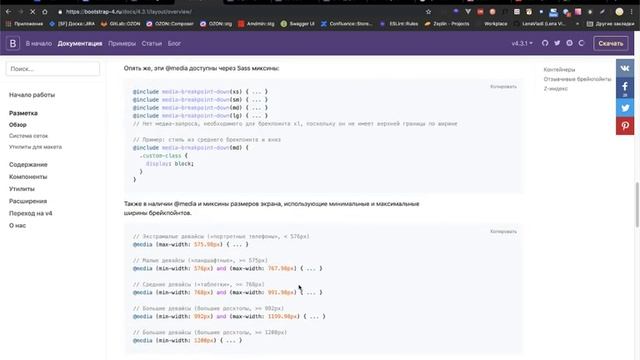This screenshot has height=360, width=640.
Task: Copy the first code block with Копировать
Action: pyautogui.click(x=503, y=87)
